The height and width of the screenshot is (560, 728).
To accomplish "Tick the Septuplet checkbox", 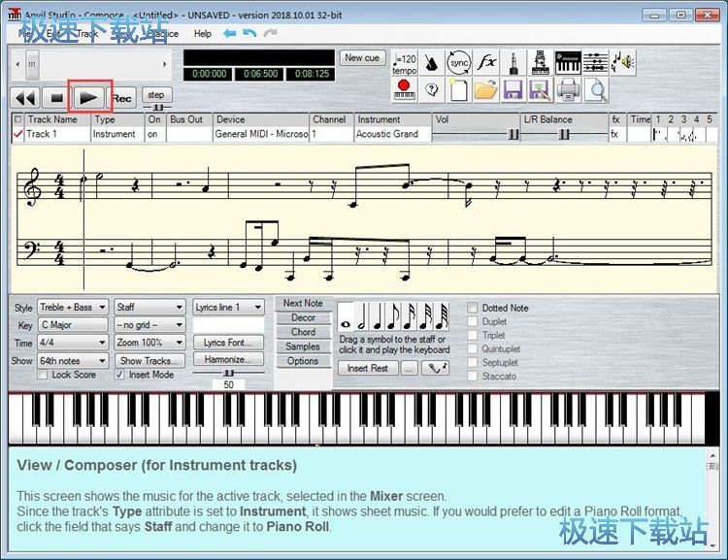I will pos(472,362).
